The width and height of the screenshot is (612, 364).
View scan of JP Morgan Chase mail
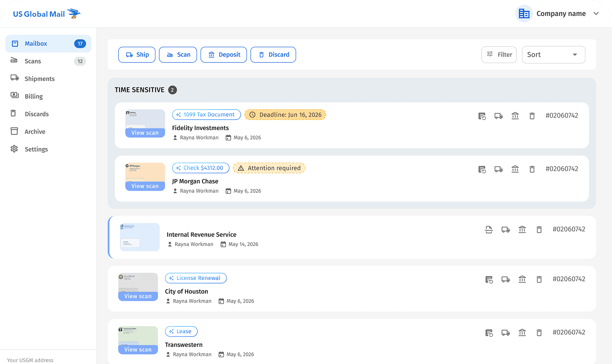[145, 186]
